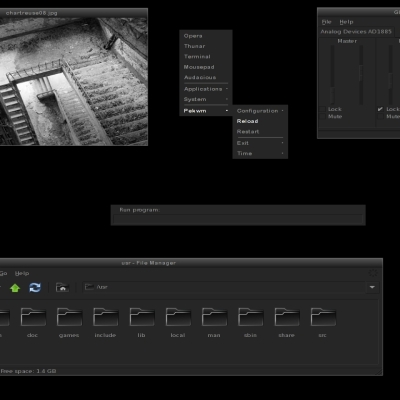Viewport: 400px width, 400px height.
Task: Open the share folder
Action: pyautogui.click(x=287, y=323)
